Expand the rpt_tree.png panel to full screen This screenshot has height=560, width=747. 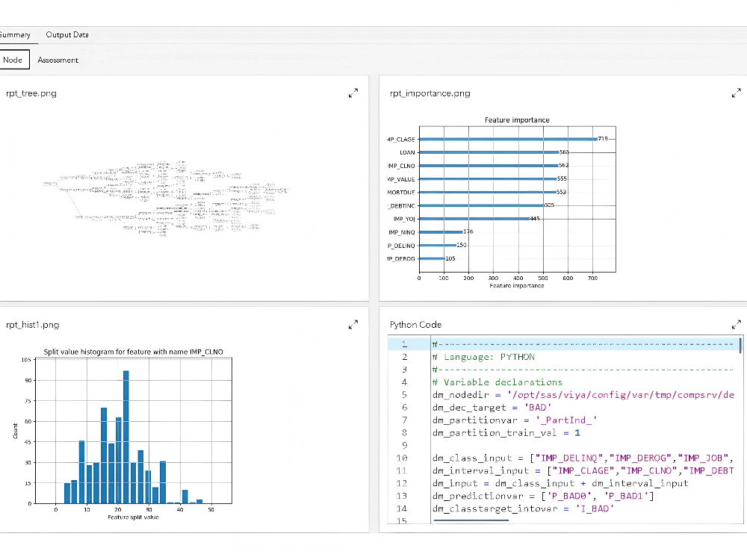(353, 93)
